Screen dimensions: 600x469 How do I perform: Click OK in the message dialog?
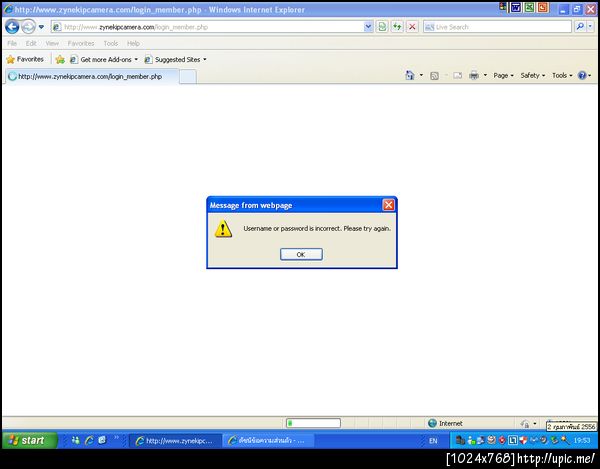[301, 254]
